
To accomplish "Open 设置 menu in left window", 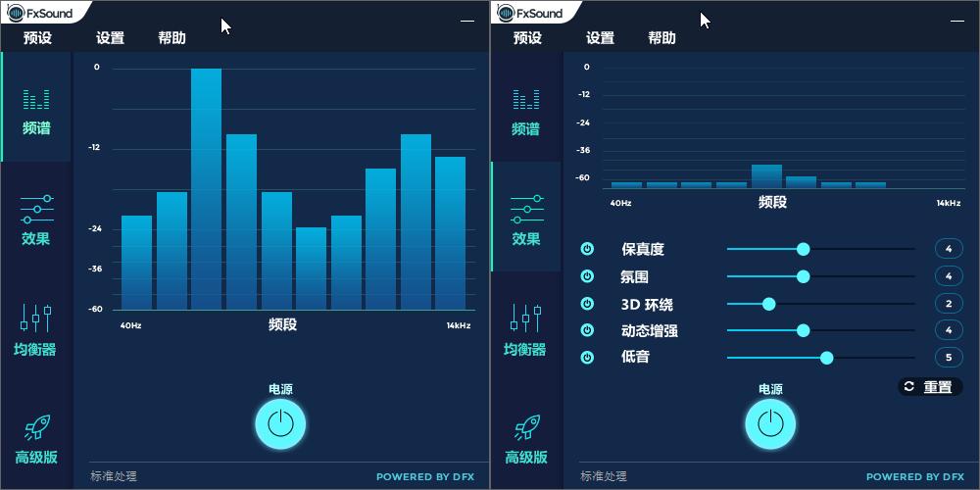I will tap(110, 38).
